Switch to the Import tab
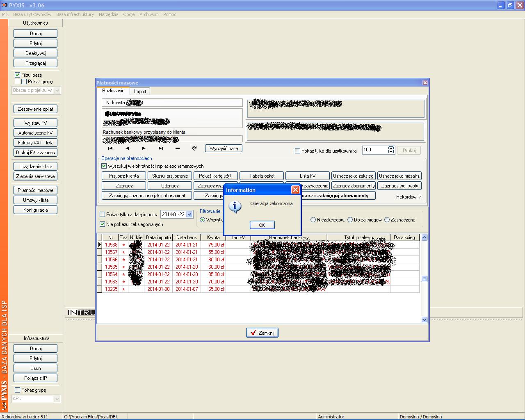Image resolution: width=525 pixels, height=420 pixels. click(140, 91)
